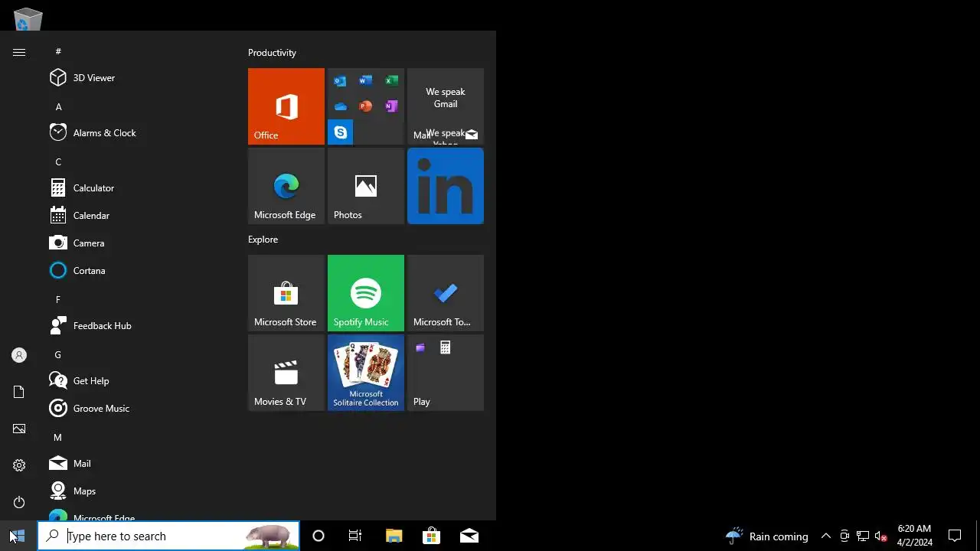This screenshot has height=551, width=980.
Task: Open OneNote from the Office apps tile
Action: pyautogui.click(x=391, y=106)
